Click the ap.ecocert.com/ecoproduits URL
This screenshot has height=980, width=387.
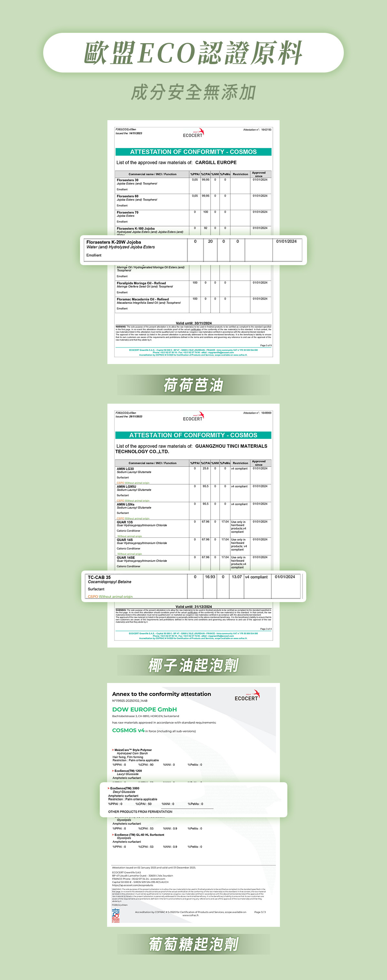click(133, 885)
